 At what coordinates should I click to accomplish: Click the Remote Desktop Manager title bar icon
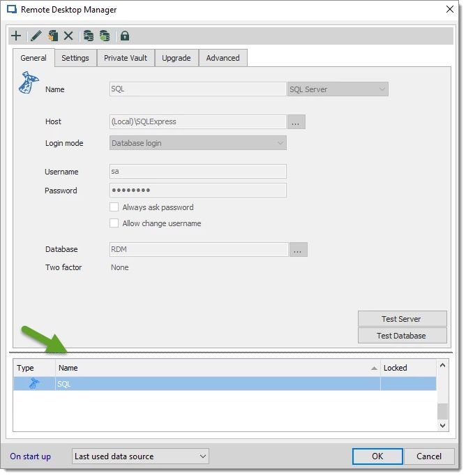tap(12, 9)
